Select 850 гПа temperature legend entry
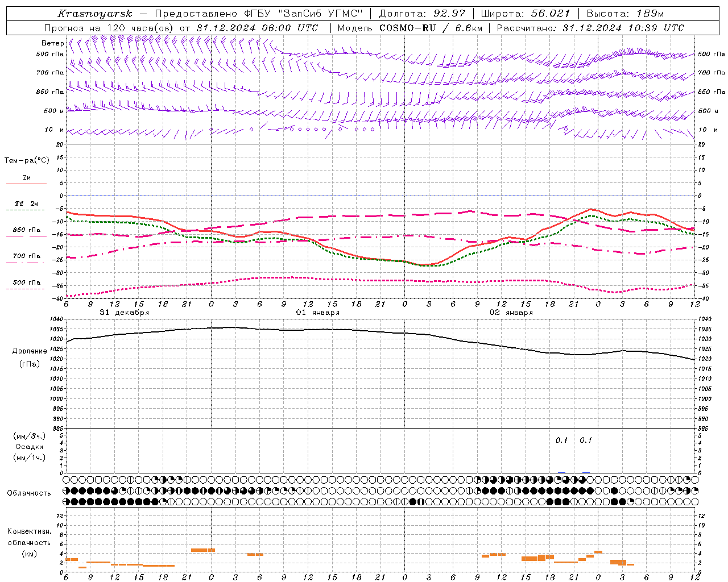Image resolution: width=728 pixels, height=582 pixels. 27,230
